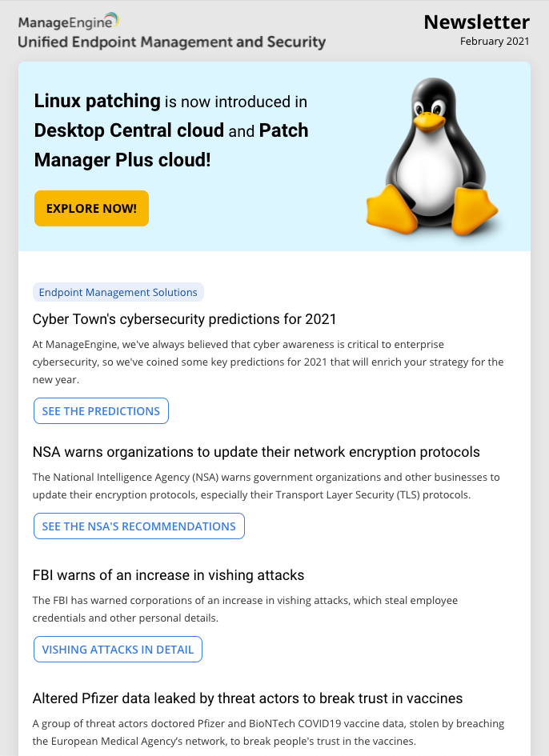The image size is (549, 756).
Task: Open the FBI vishing attacks headline
Action: (x=168, y=575)
